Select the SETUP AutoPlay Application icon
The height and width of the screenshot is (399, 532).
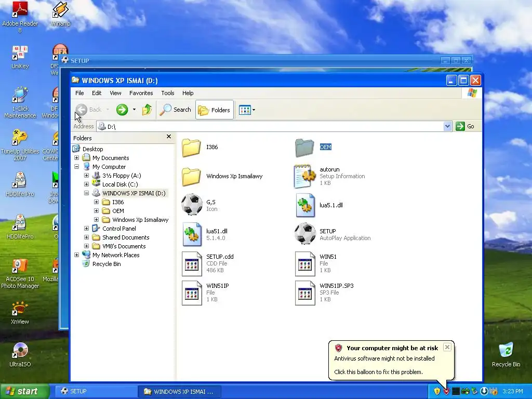pyautogui.click(x=304, y=233)
